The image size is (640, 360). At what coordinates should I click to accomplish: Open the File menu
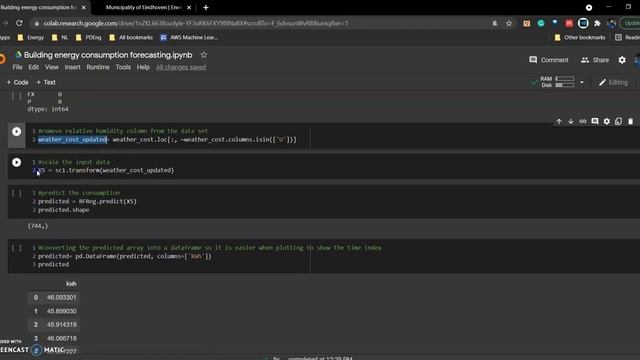(x=17, y=67)
